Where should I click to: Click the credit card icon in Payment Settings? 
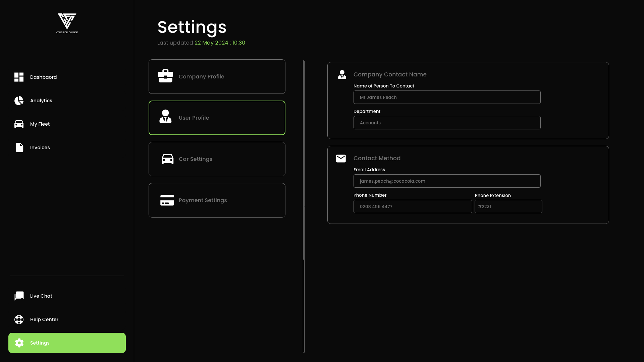point(167,200)
